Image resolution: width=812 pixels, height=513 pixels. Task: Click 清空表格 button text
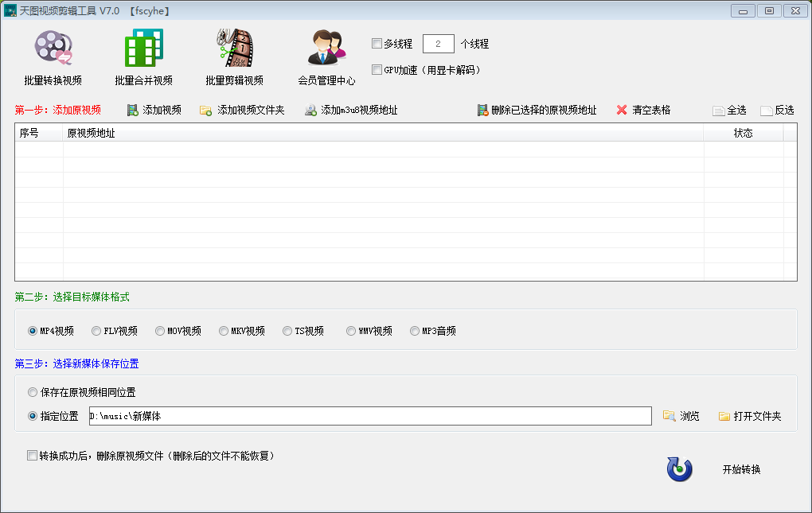pyautogui.click(x=651, y=110)
